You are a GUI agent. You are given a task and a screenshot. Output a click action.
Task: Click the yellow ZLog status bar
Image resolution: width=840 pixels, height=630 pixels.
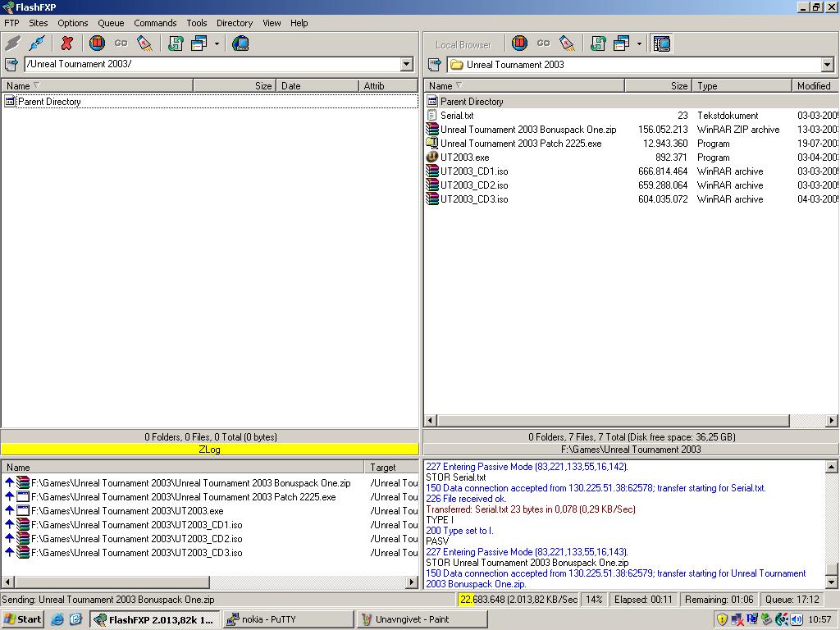pyautogui.click(x=209, y=450)
